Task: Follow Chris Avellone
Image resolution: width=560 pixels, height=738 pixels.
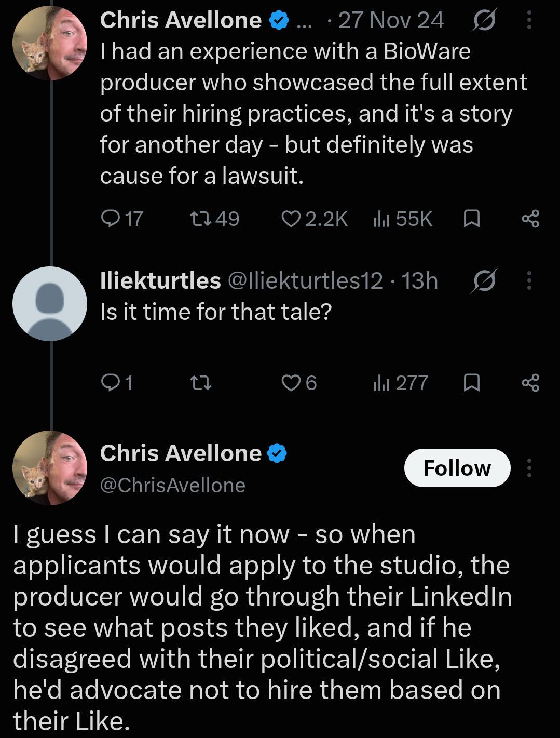Action: (457, 468)
